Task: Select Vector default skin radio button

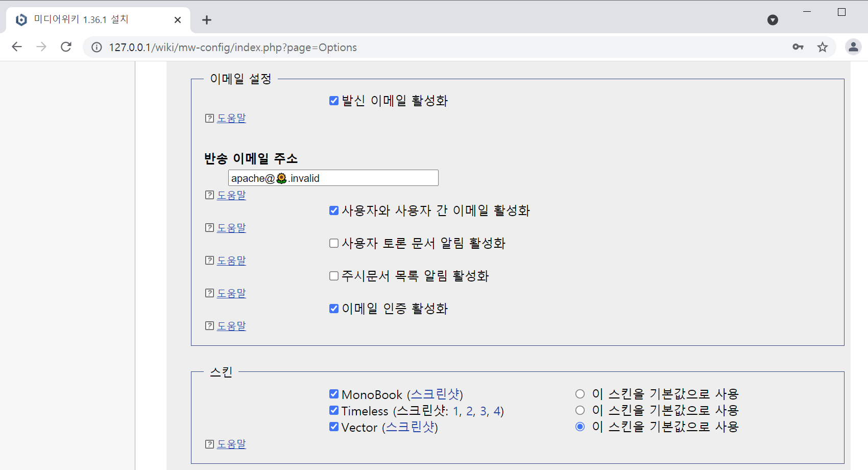Action: click(x=580, y=427)
